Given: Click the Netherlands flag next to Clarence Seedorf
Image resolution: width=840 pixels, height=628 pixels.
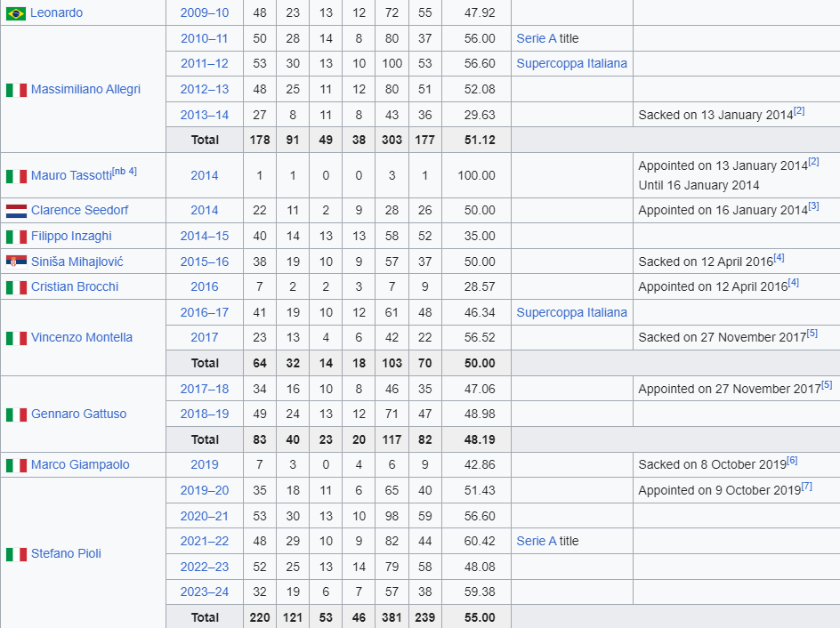Looking at the screenshot, I should pyautogui.click(x=16, y=211).
